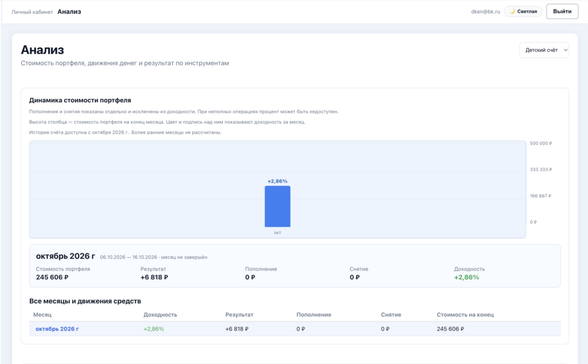Click the Выйти logout button

[x=562, y=11]
